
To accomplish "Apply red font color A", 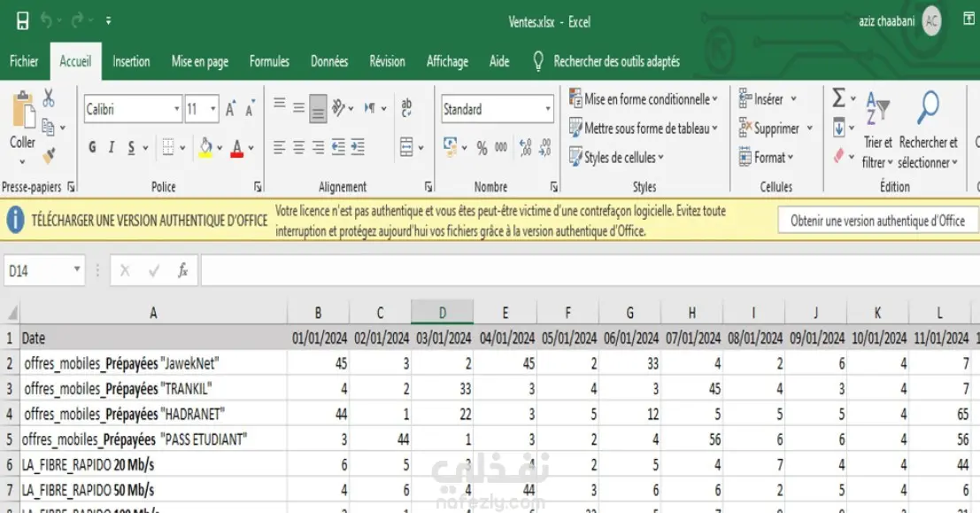I will 237,148.
